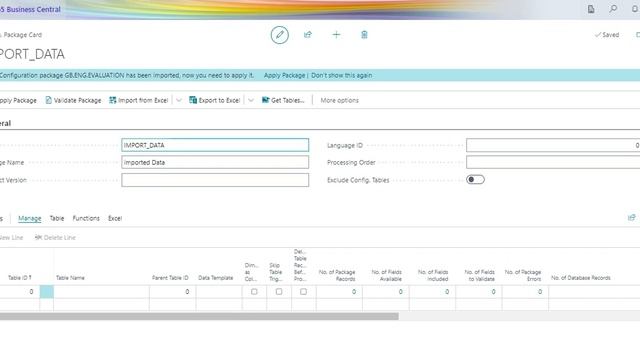Click Import from Excel
The width and height of the screenshot is (640, 360).
pyautogui.click(x=138, y=100)
